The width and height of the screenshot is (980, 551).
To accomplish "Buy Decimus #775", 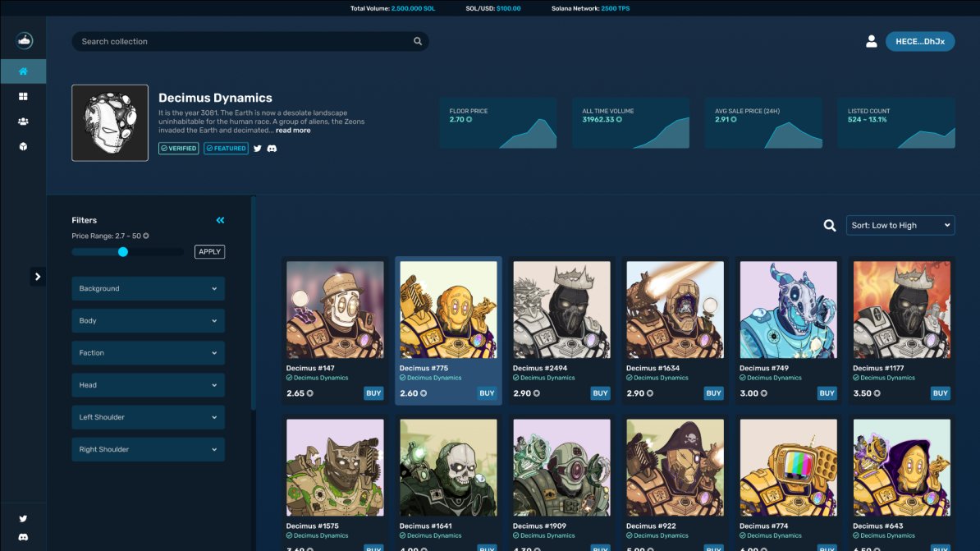I will 487,393.
